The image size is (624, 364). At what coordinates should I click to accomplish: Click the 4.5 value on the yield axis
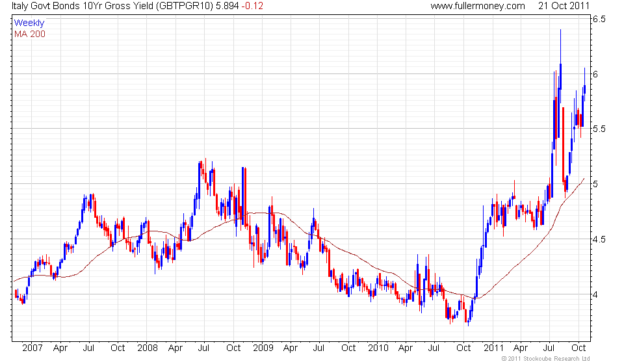pyautogui.click(x=599, y=239)
